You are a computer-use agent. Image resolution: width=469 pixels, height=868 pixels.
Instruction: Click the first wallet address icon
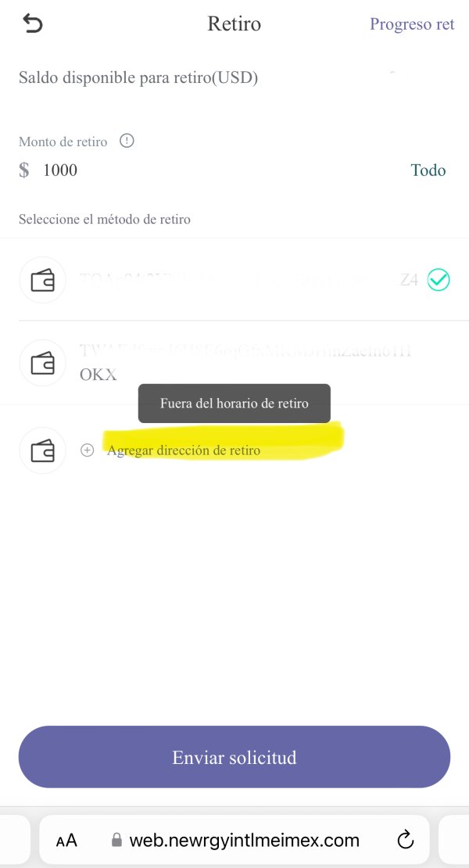(42, 280)
